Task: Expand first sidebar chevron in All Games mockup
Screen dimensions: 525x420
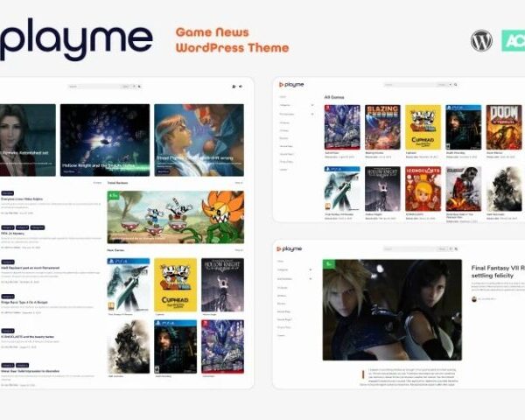Action: (312, 105)
